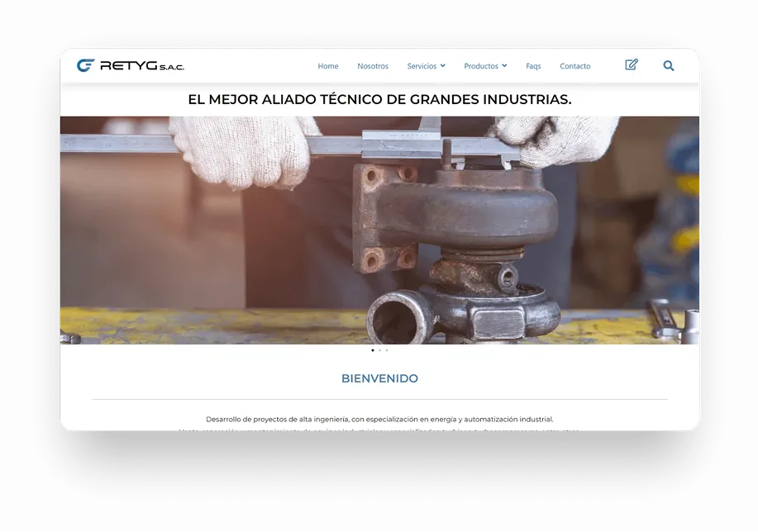The image size is (758, 532).
Task: Open the Productos menu item
Action: 481,66
